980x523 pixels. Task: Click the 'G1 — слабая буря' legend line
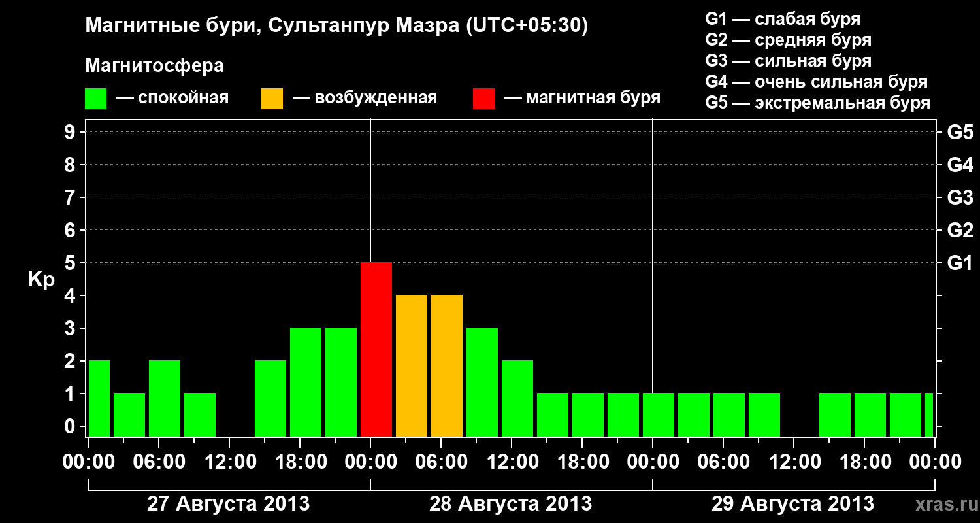coord(783,19)
